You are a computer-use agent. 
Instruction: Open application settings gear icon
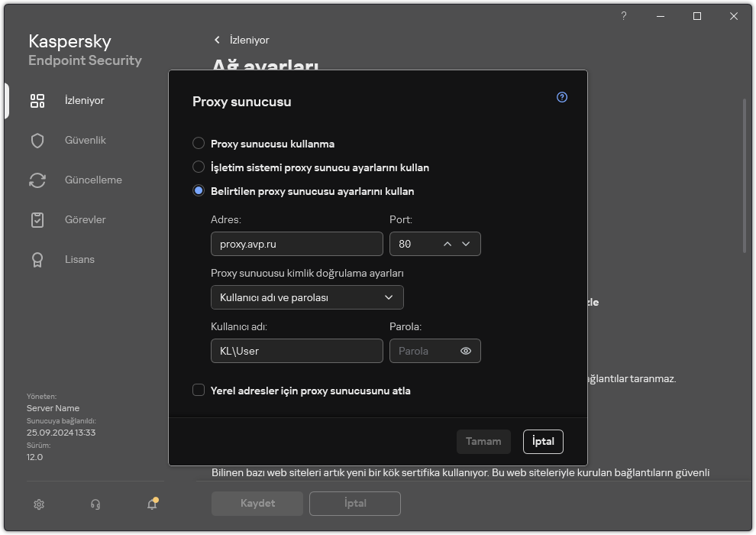tap(38, 504)
